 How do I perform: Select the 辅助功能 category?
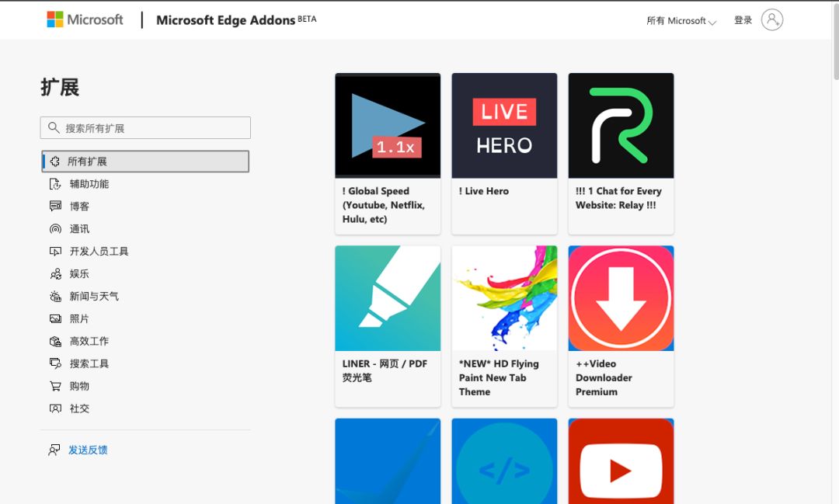point(89,184)
